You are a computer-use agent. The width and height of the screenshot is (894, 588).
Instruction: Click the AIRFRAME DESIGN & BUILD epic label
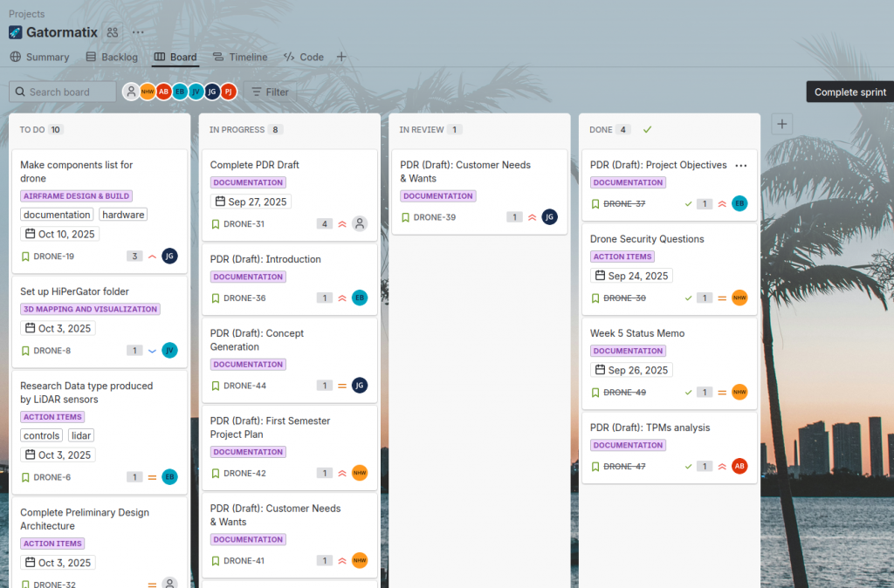pyautogui.click(x=76, y=196)
